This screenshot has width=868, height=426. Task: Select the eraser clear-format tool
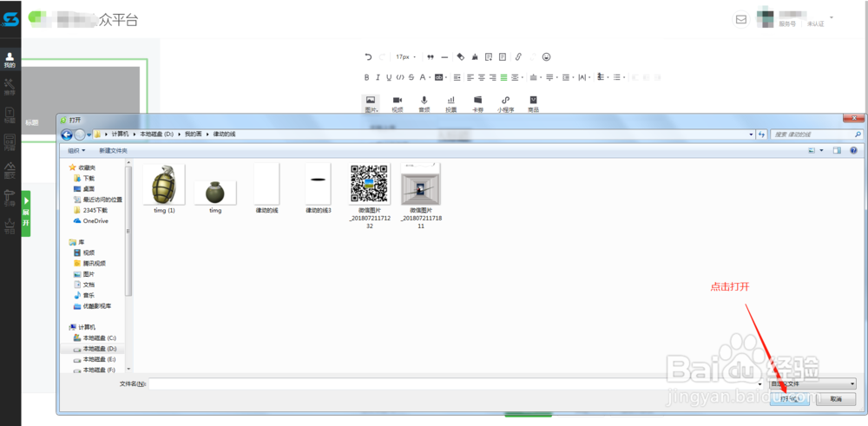tap(460, 57)
